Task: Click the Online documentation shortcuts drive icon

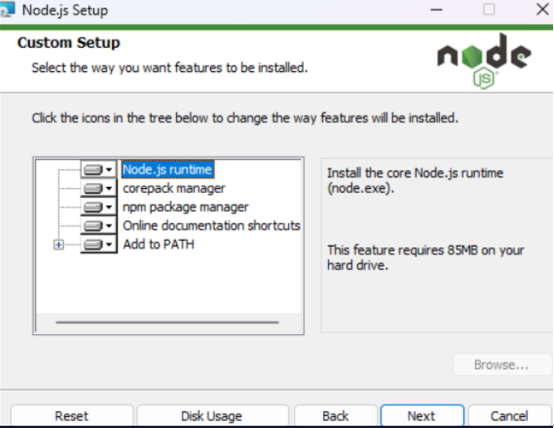Action: click(x=93, y=226)
